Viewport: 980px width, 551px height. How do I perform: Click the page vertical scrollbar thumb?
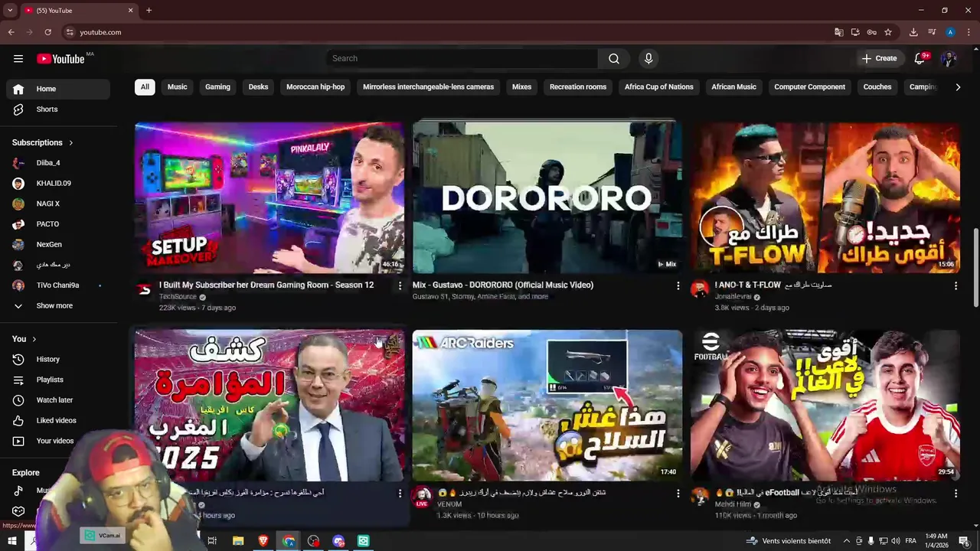point(975,269)
